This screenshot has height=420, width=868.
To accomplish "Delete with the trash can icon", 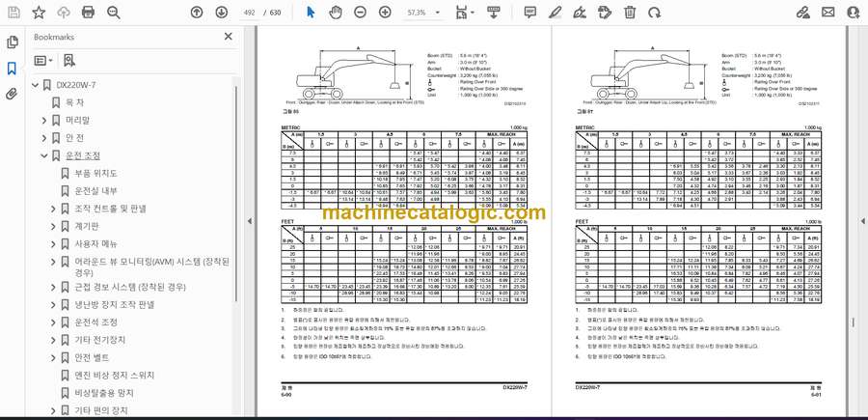I will point(630,13).
